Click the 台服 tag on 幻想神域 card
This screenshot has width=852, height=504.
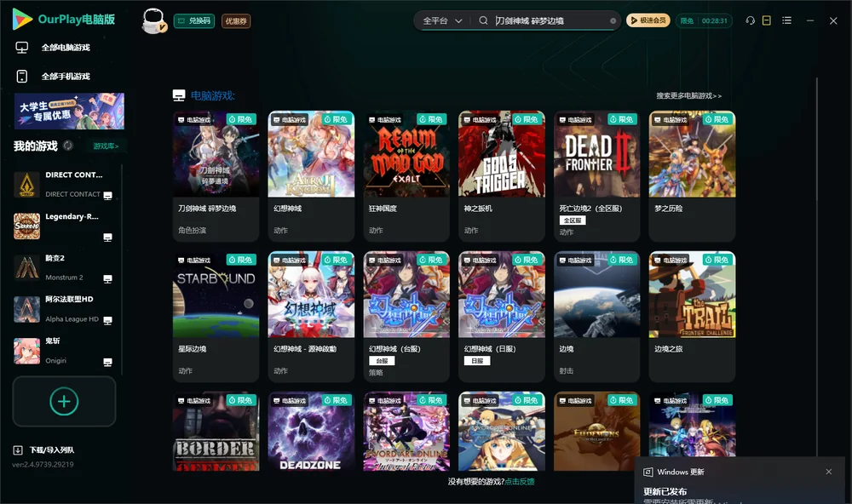tap(382, 361)
